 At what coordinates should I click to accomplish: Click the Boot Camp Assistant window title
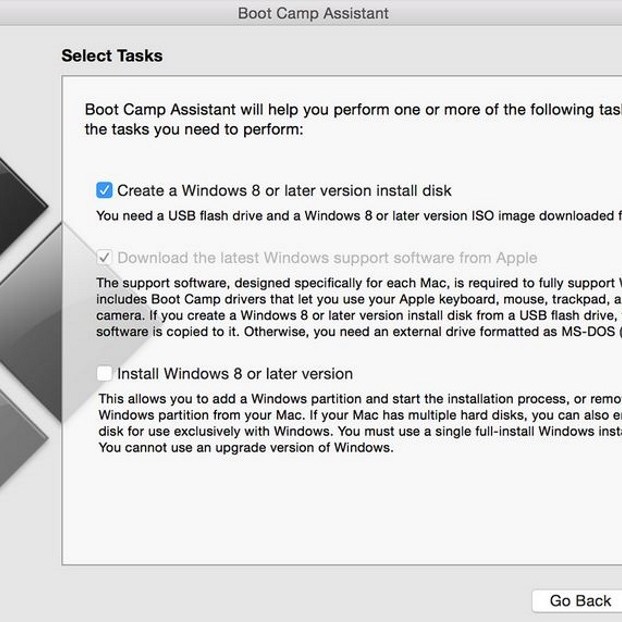click(313, 13)
